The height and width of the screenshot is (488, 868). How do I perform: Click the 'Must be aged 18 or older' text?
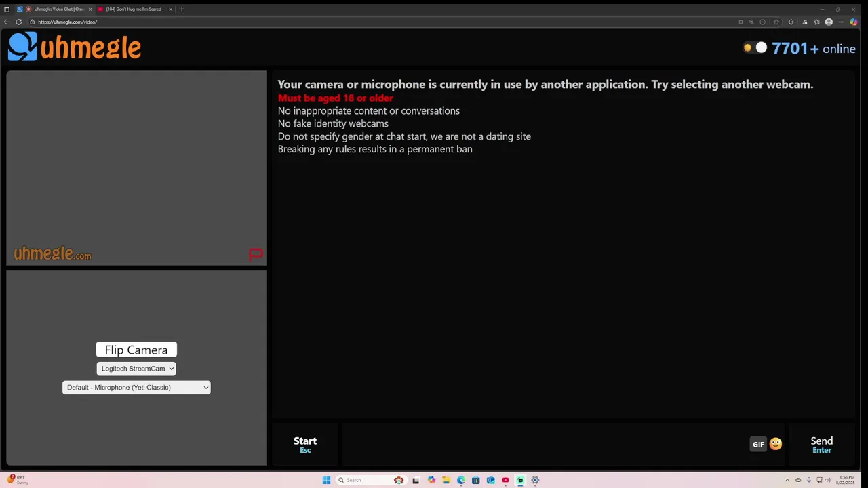(x=336, y=98)
